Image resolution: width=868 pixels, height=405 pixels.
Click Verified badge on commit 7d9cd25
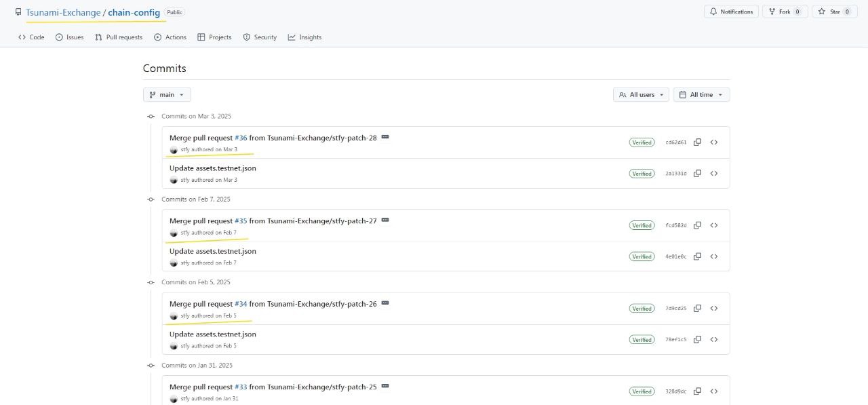point(642,309)
